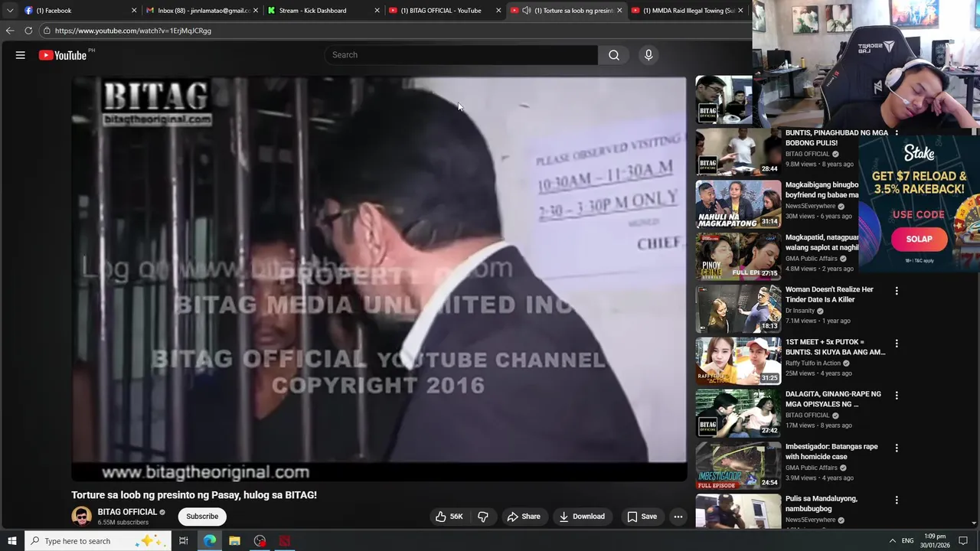Viewport: 980px width, 551px height.
Task: Start voice search with microphone icon
Action: [x=648, y=55]
